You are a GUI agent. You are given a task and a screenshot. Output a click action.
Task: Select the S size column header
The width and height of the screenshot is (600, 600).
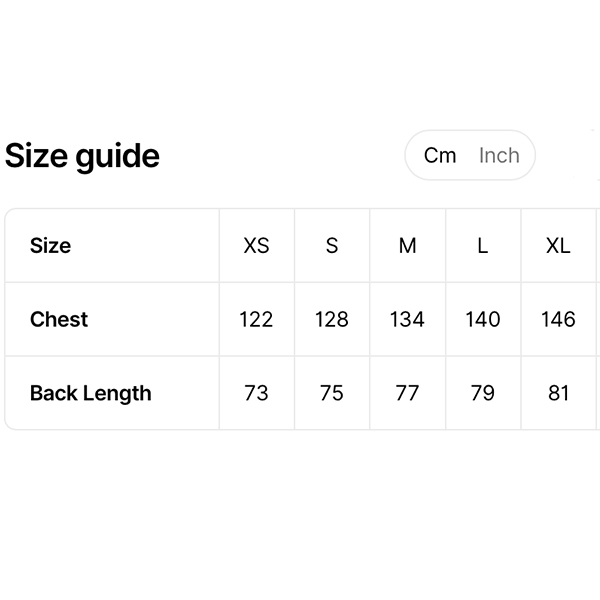332,246
